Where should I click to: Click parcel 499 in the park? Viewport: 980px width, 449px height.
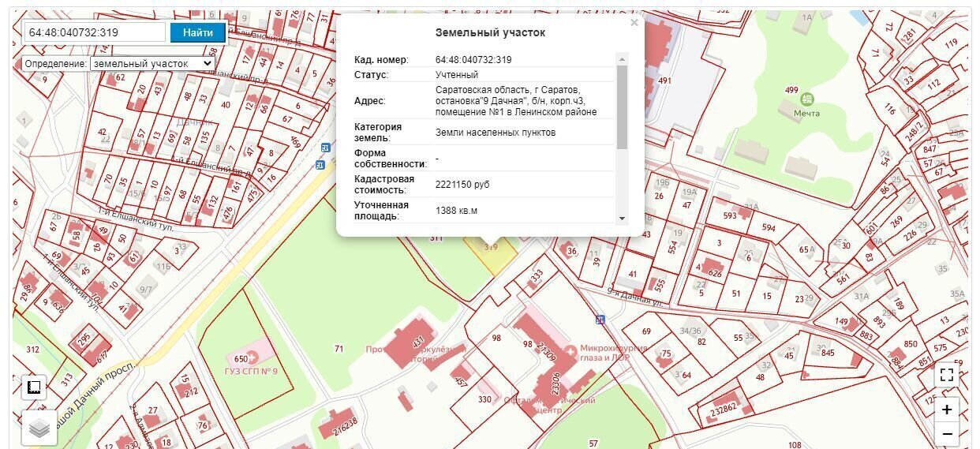point(791,90)
